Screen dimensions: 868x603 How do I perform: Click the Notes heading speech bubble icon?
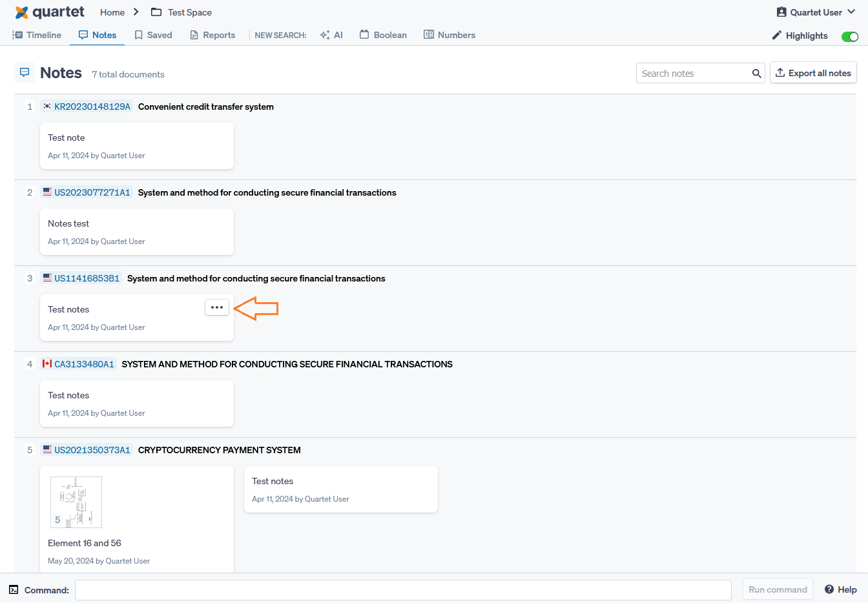(x=25, y=72)
